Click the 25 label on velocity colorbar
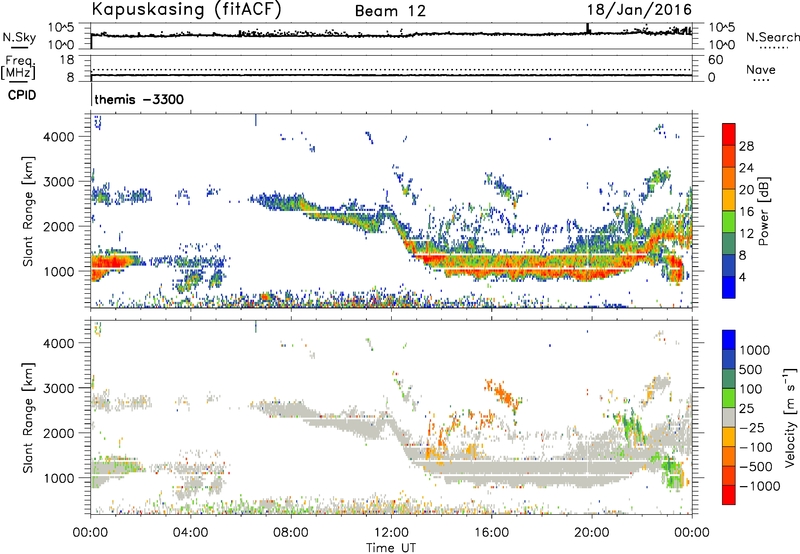 click(746, 409)
